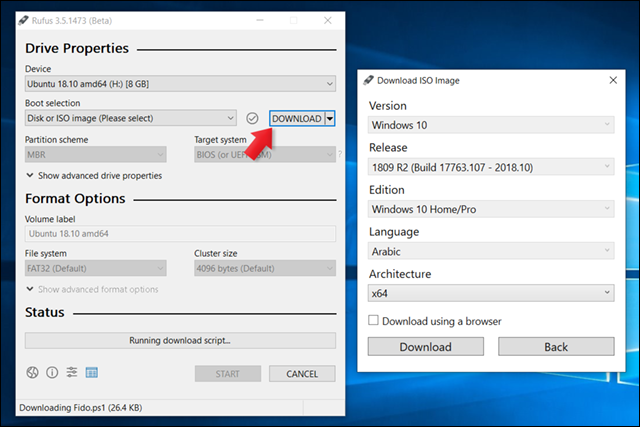The image size is (640, 427).
Task: Click the Status heading
Action: coord(44,312)
